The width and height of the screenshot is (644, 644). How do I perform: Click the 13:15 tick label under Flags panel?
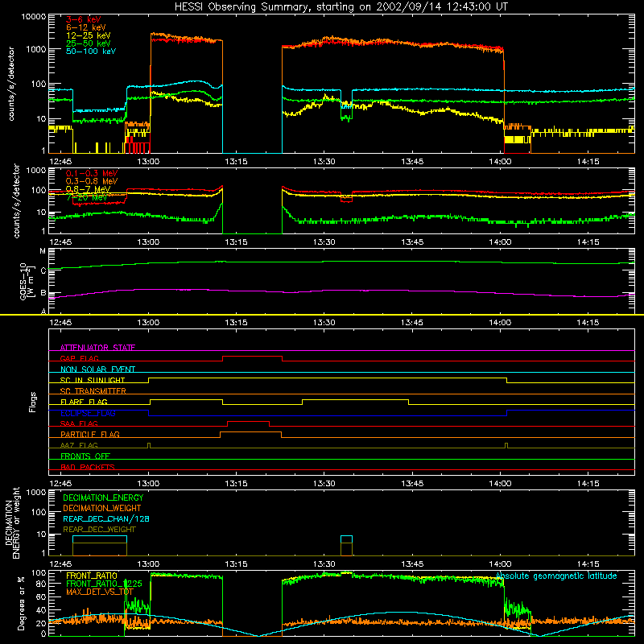[236, 484]
